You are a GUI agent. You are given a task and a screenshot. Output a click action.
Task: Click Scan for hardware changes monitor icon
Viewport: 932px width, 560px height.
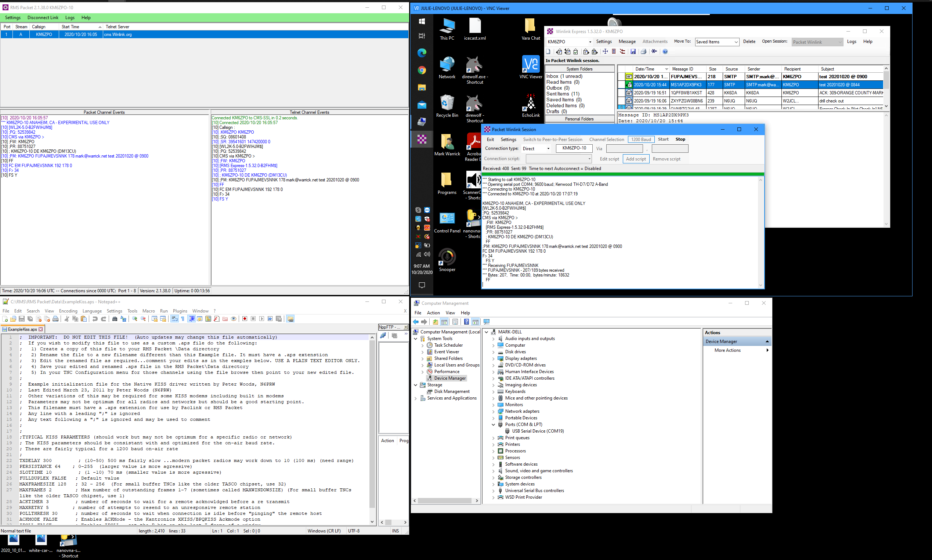pos(487,322)
